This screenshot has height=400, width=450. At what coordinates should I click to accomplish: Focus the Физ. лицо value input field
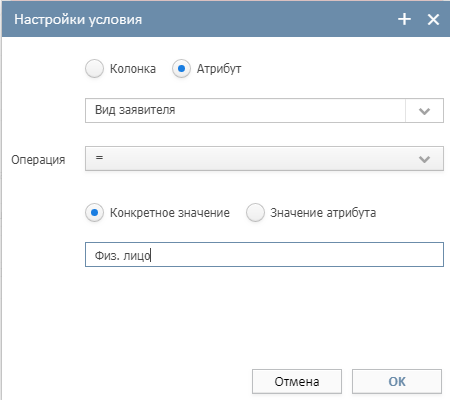coord(264,255)
